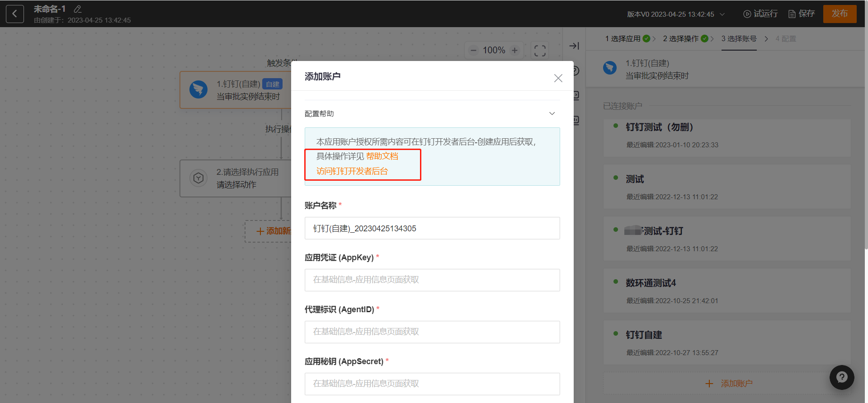The image size is (868, 403).
Task: Collapse the right panel with arrow icon
Action: point(574,46)
